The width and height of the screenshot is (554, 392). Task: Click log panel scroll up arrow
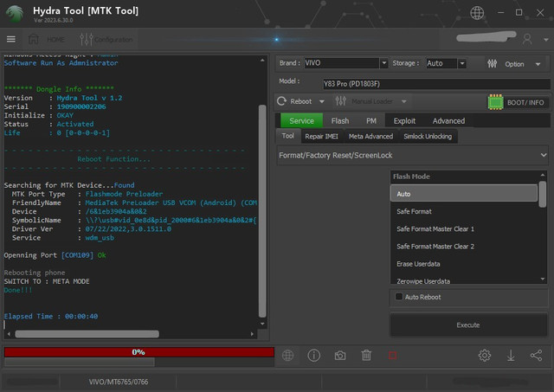point(262,61)
